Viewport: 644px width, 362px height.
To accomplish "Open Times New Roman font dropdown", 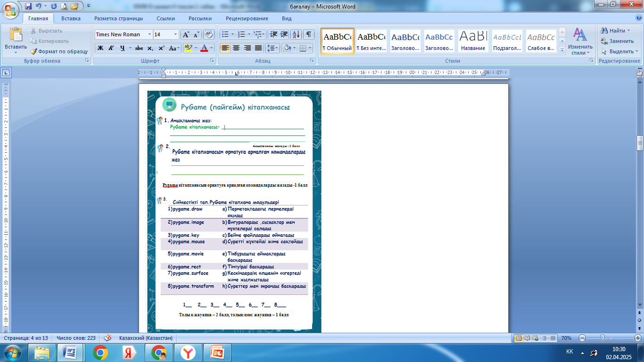I will point(149,34).
